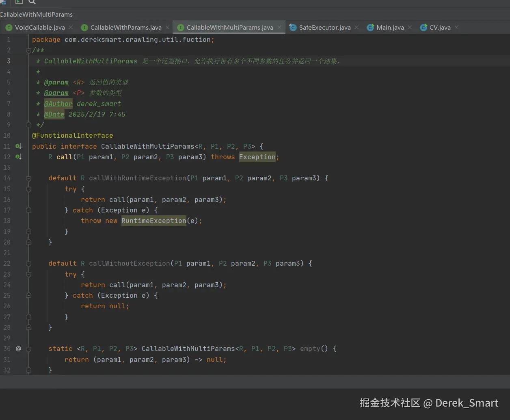
Task: Click the RuntimeException reference on line 18
Action: [x=154, y=221]
